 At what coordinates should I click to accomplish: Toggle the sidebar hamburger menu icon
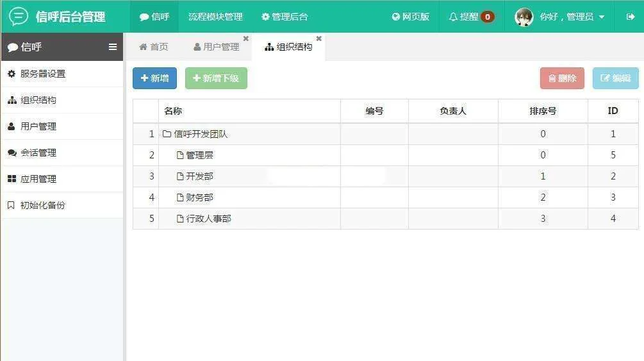click(113, 47)
